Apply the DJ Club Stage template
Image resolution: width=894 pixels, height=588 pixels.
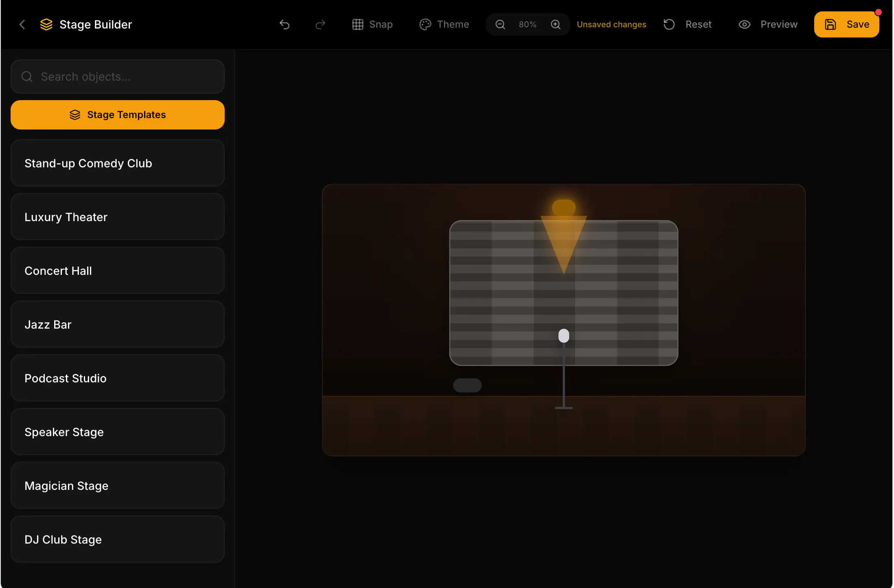tap(118, 540)
